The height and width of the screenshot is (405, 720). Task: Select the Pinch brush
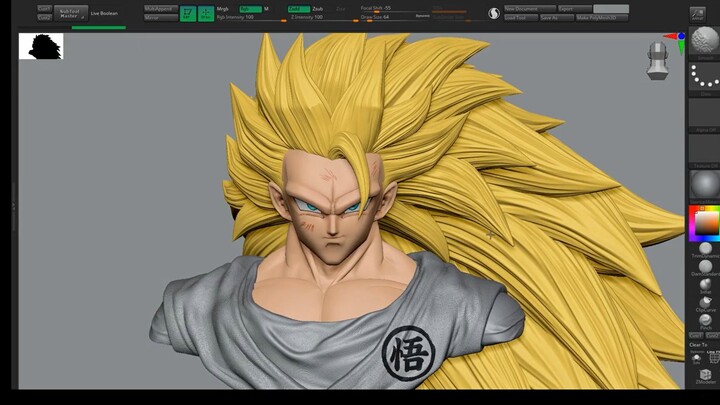pos(705,320)
